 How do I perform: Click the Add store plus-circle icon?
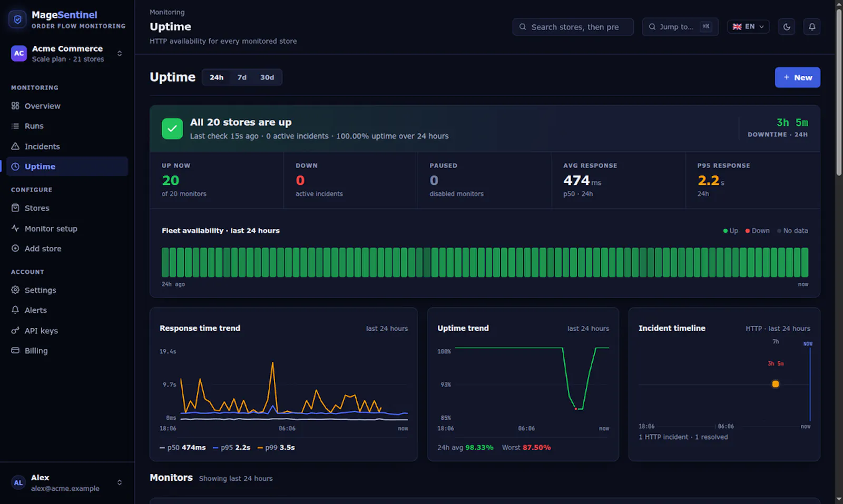[15, 249]
